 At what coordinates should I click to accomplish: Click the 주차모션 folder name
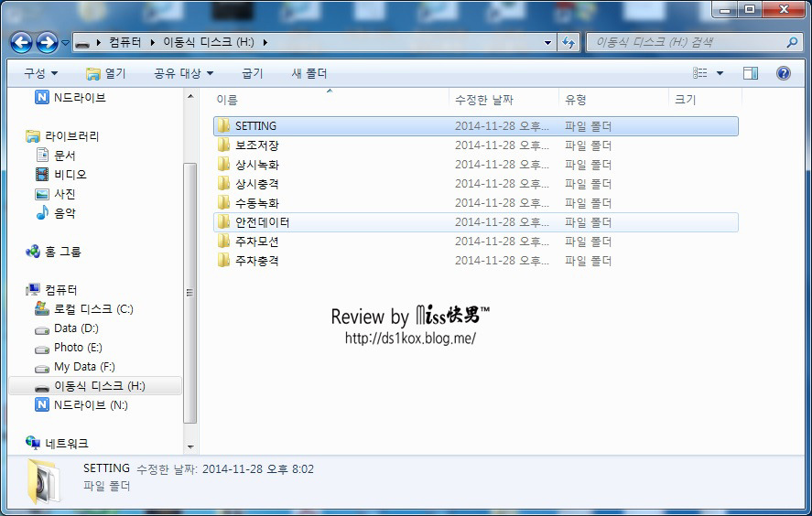point(257,242)
